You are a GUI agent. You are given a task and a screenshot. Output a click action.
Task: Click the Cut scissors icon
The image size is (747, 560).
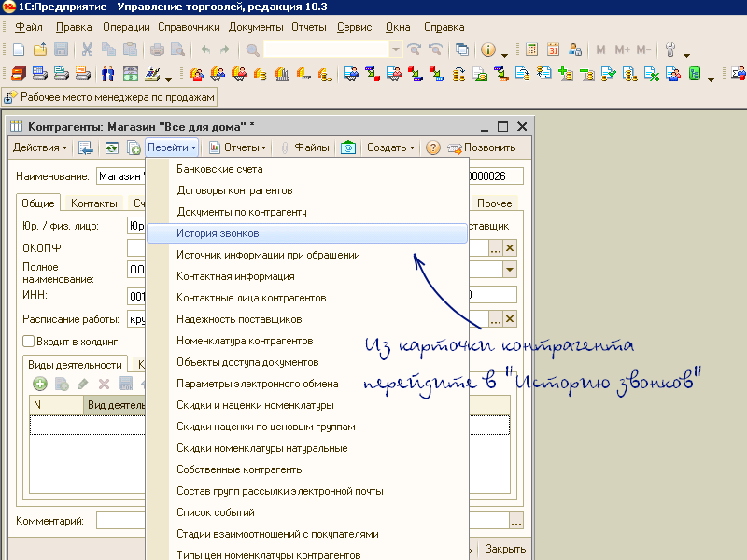tap(87, 49)
